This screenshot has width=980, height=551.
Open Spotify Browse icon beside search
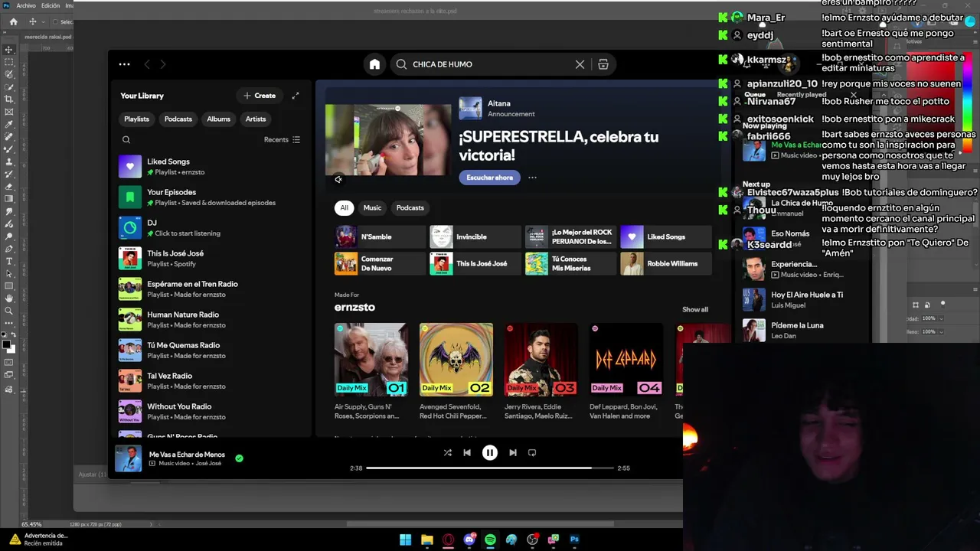[x=603, y=64]
